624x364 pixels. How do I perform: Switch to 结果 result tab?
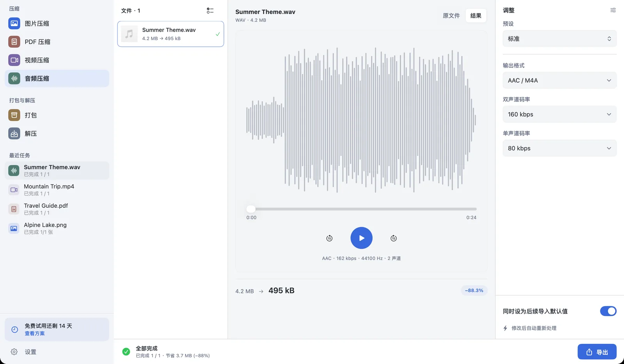tap(476, 16)
